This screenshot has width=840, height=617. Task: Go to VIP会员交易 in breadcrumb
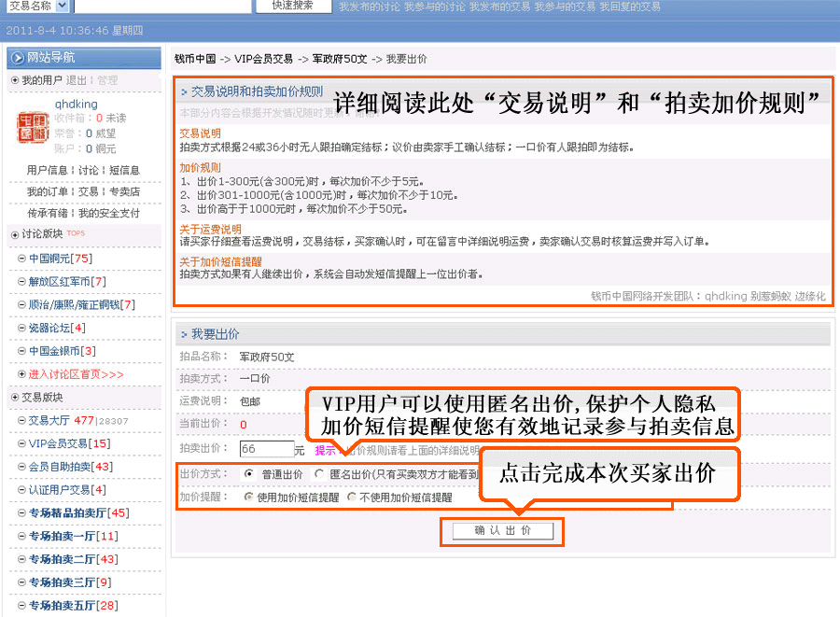264,59
